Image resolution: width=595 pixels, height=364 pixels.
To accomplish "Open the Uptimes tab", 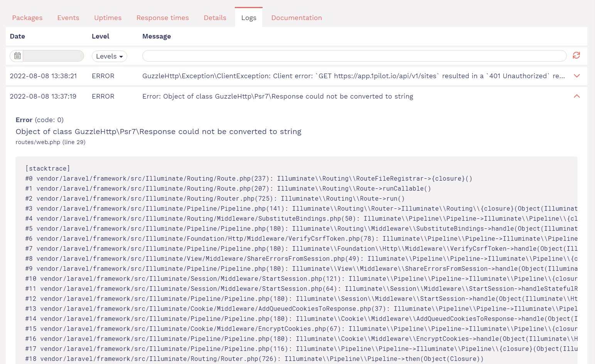I will 108,18.
